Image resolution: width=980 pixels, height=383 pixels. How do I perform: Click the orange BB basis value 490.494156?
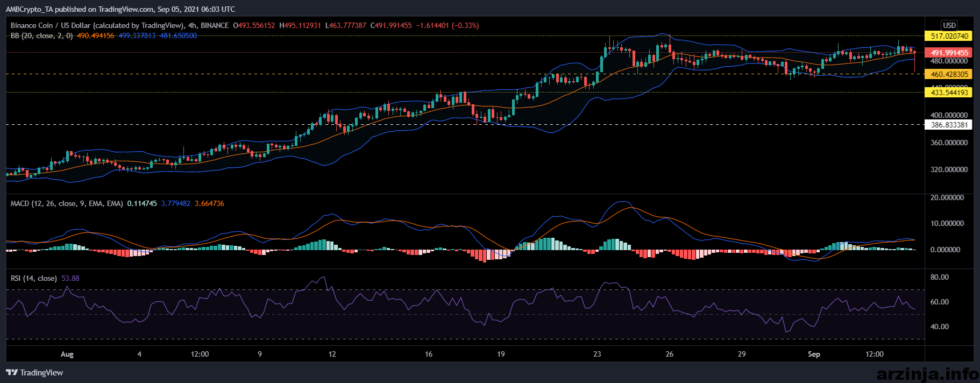point(95,36)
